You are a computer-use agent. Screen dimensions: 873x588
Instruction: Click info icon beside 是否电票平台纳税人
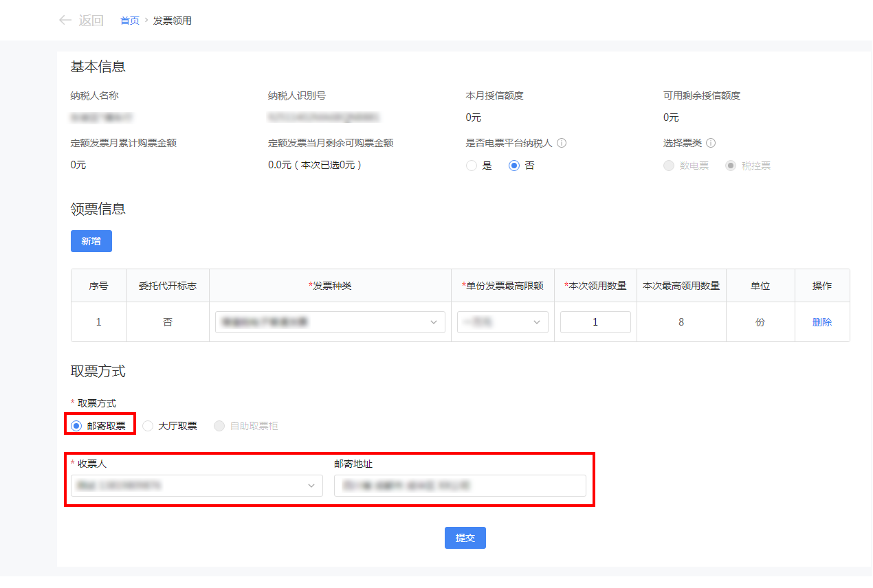[x=562, y=144]
